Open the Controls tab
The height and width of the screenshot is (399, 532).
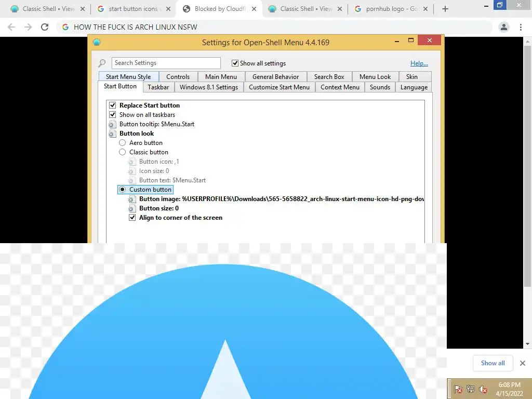pyautogui.click(x=178, y=77)
